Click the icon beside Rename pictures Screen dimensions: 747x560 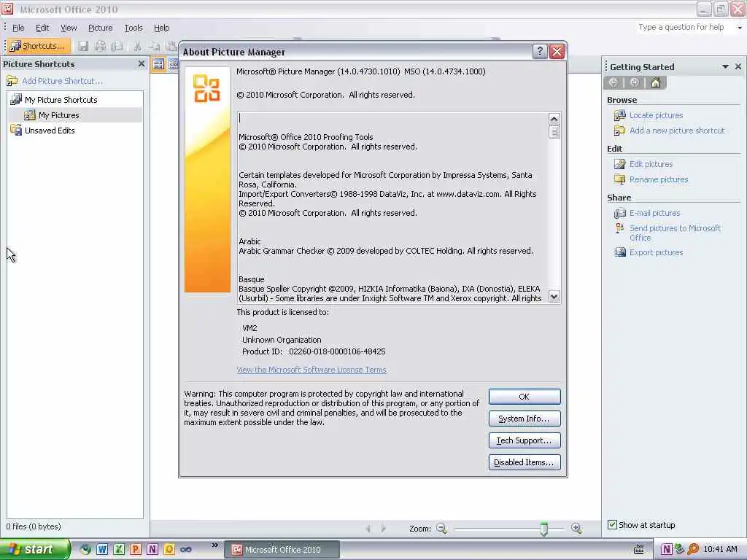pyautogui.click(x=620, y=179)
